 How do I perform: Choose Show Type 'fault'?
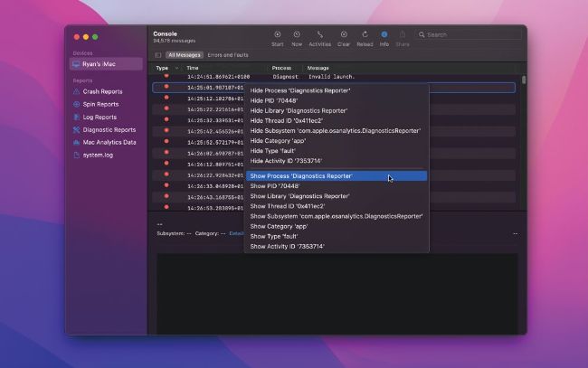click(337, 237)
